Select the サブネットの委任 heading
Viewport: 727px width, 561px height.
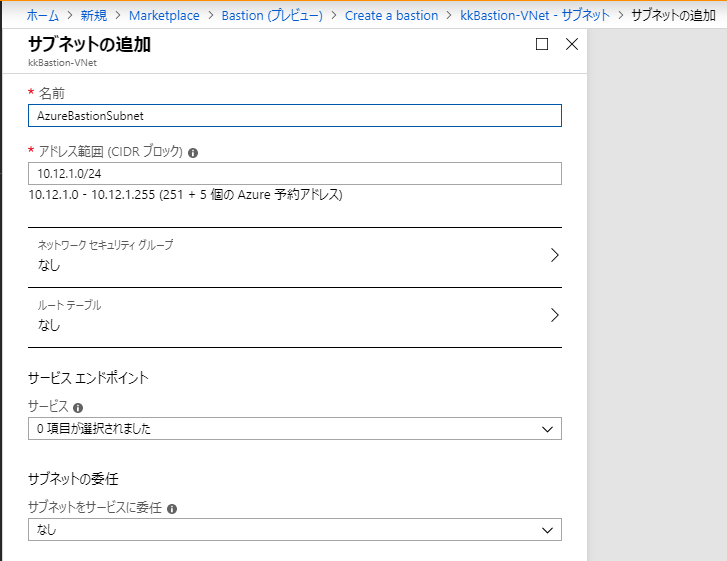(73, 478)
